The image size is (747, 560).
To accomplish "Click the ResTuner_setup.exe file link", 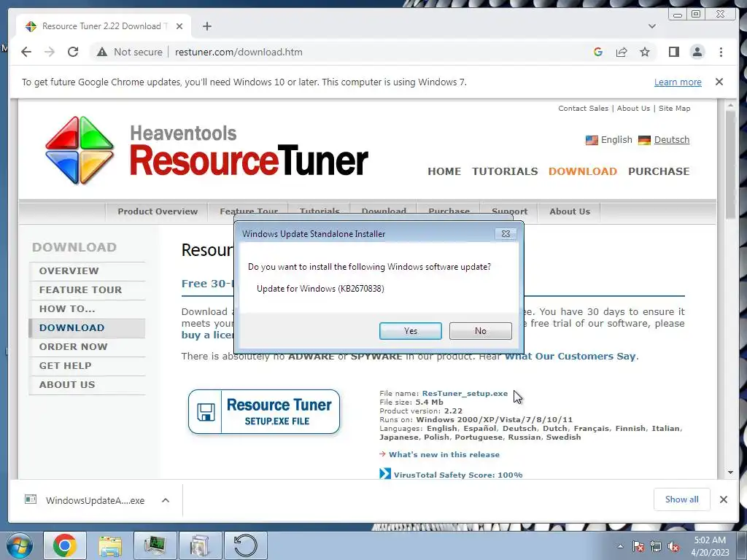I will click(x=465, y=393).
